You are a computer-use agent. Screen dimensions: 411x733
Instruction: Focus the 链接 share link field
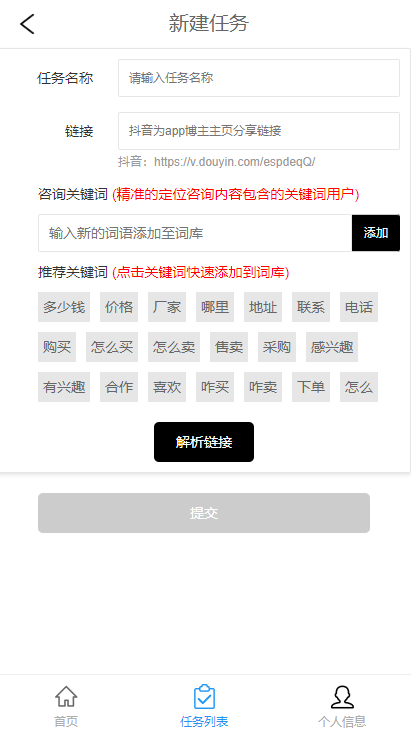tap(259, 131)
